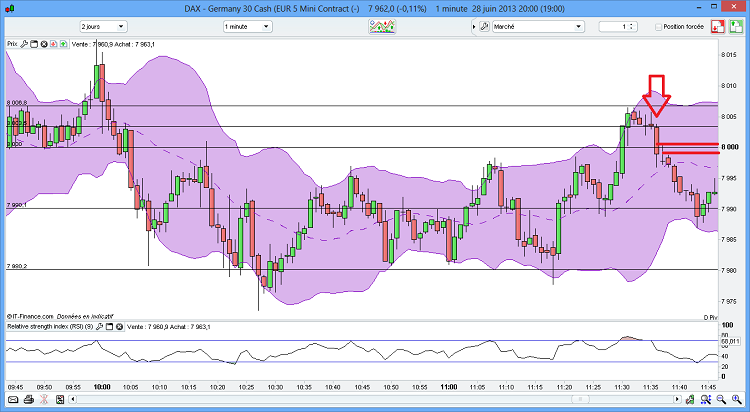Image resolution: width=750 pixels, height=412 pixels.
Task: Click the Relative strength index (RSI) label
Action: pos(50,327)
